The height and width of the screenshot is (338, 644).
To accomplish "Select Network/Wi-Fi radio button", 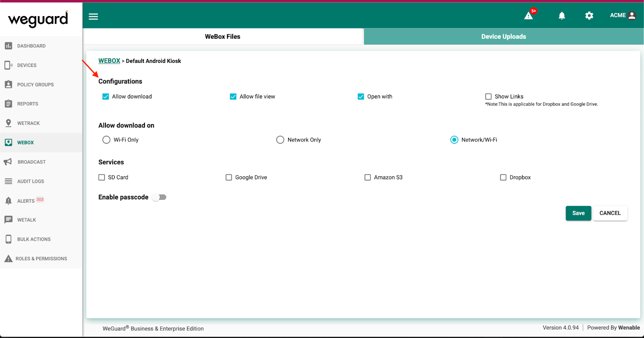I will [454, 140].
